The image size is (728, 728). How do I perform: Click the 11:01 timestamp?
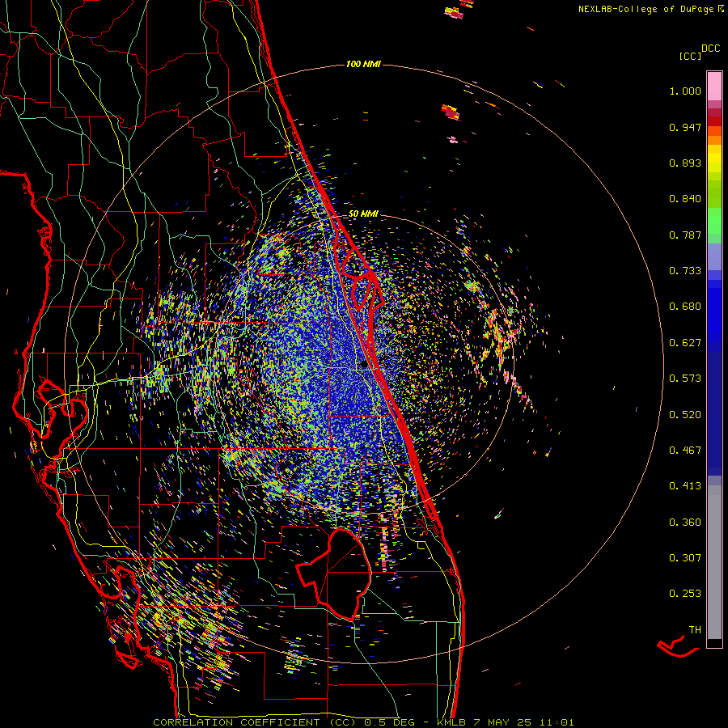click(557, 722)
